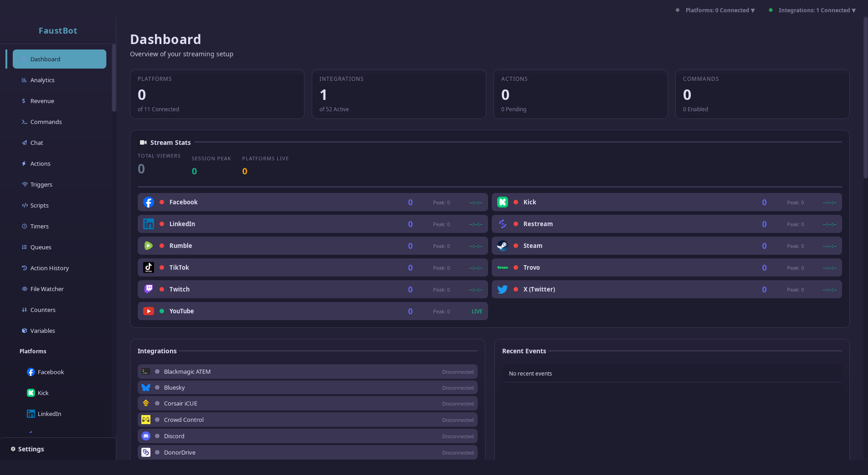The width and height of the screenshot is (868, 475).
Task: Open Settings at the sidebar bottom
Action: pyautogui.click(x=28, y=449)
